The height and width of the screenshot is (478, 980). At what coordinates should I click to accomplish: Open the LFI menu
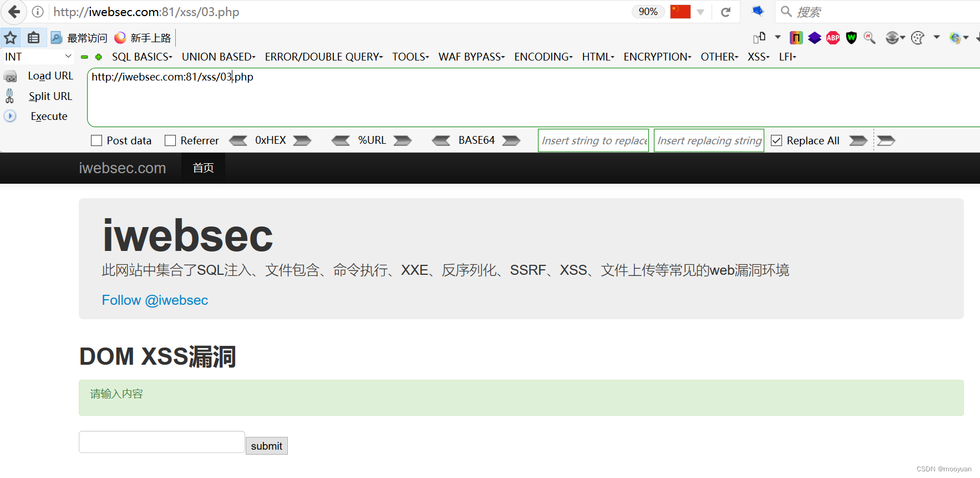[x=787, y=57]
